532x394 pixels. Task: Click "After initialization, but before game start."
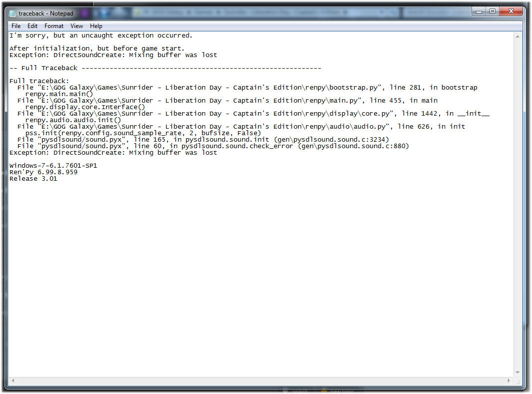96,48
